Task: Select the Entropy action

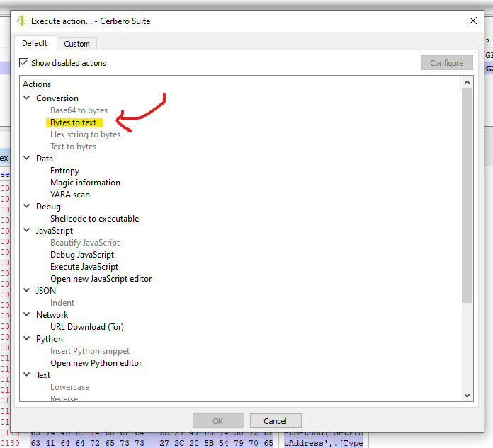Action: [64, 171]
